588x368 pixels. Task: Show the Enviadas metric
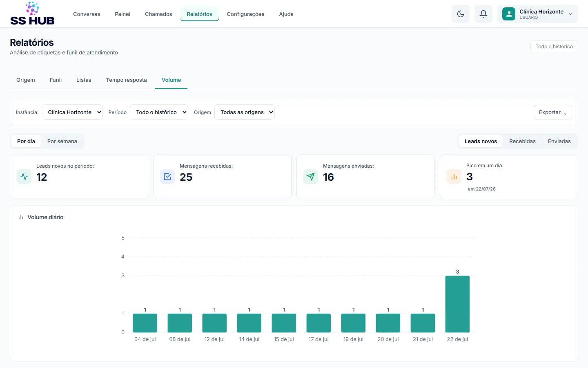tap(559, 141)
